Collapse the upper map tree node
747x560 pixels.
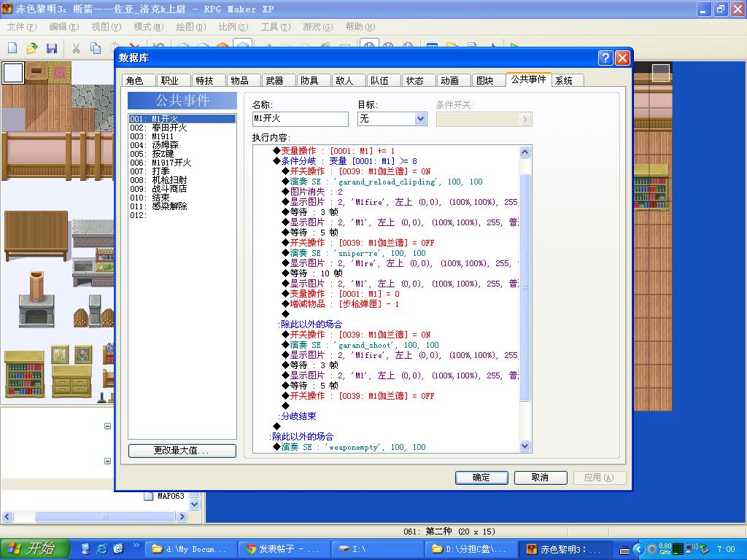coord(108,426)
